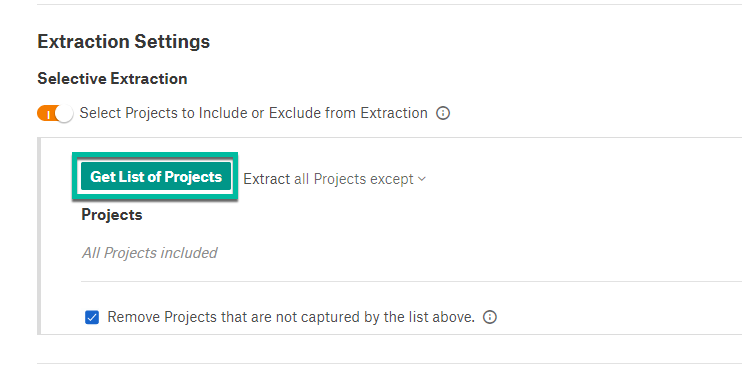Click the Remove Projects that are not captured label
Screen dimensions: 742x372
pyautogui.click(x=291, y=317)
